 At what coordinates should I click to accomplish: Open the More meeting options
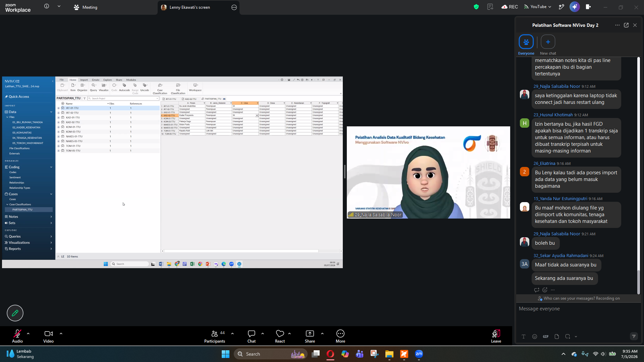(x=340, y=336)
